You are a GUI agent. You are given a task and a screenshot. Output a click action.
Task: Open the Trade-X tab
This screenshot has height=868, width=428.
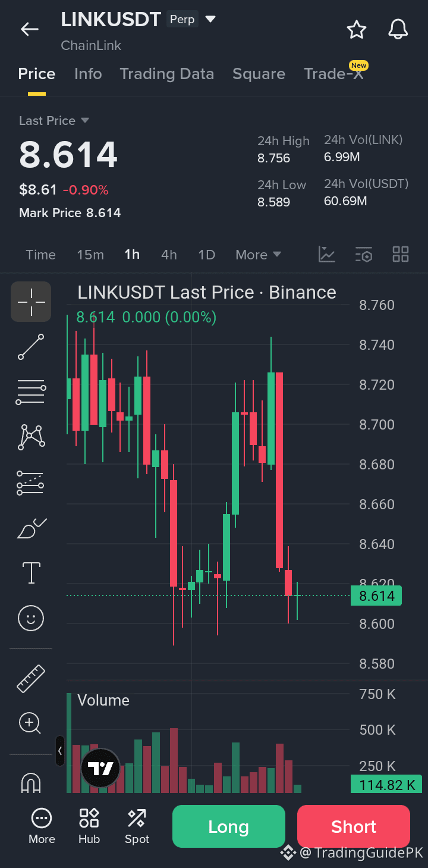tap(333, 74)
